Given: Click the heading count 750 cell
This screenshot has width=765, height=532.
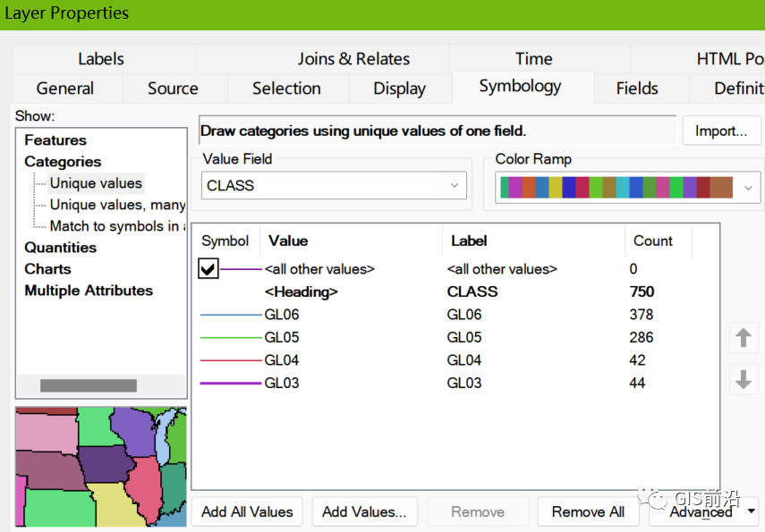Looking at the screenshot, I should (x=642, y=291).
